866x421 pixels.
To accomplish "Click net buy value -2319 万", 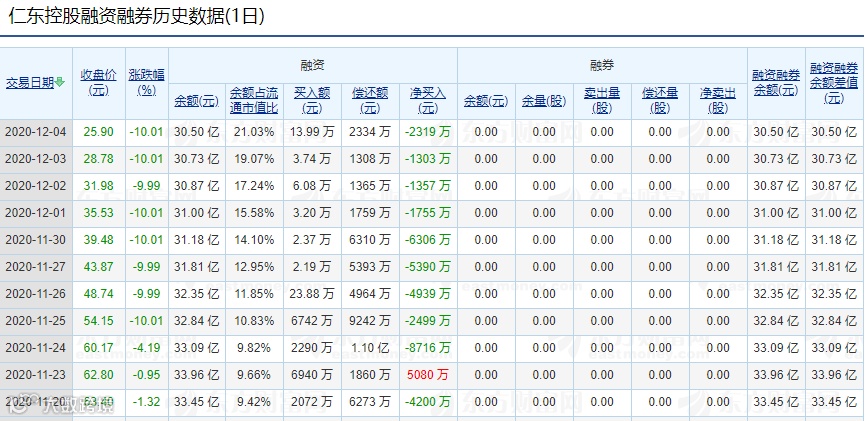I will [x=428, y=132].
